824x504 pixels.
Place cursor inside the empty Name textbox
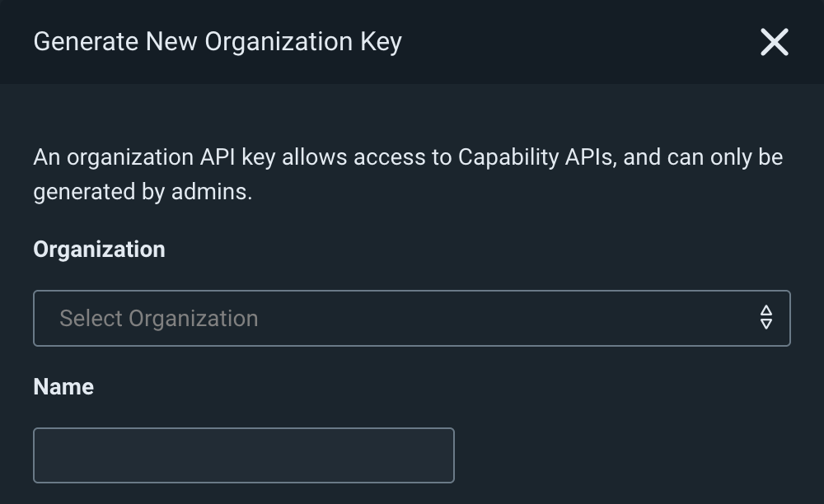pos(243,455)
